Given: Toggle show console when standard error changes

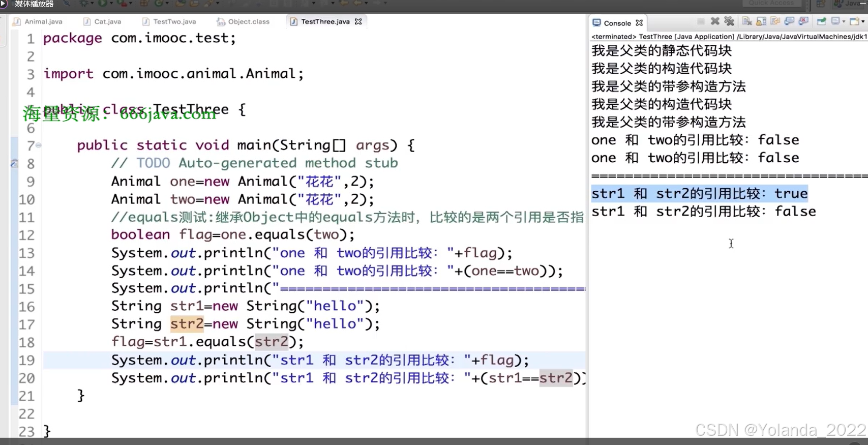Looking at the screenshot, I should click(x=803, y=21).
